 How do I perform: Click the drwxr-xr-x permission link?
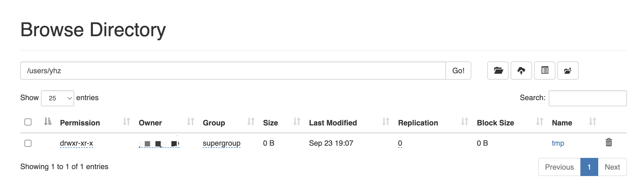click(x=76, y=143)
